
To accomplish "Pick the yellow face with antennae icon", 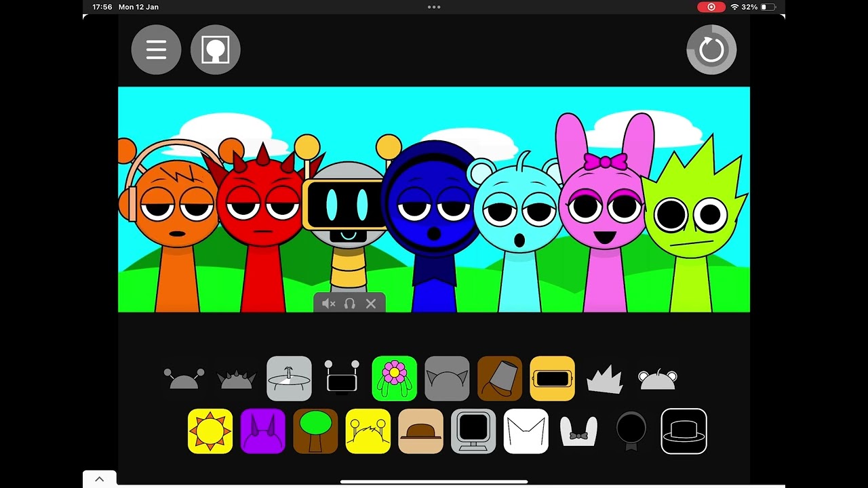I will pos(368,431).
